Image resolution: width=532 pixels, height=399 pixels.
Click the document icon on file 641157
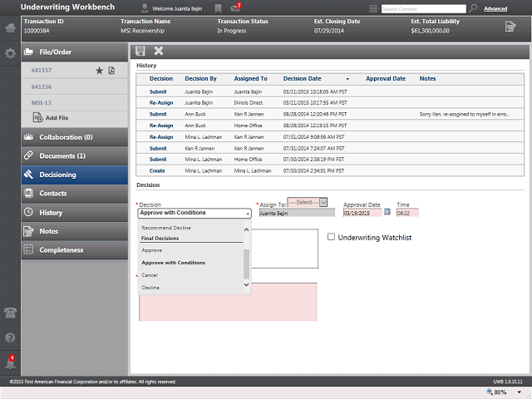tap(111, 71)
